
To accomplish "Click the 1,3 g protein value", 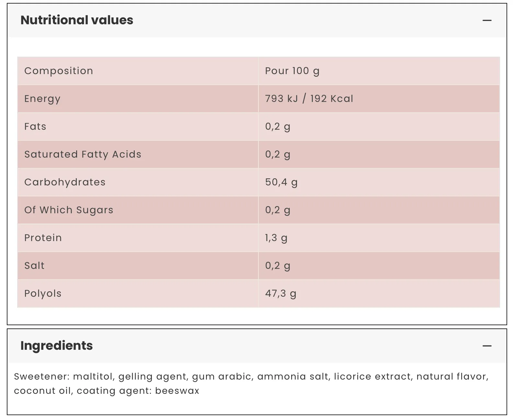I will pyautogui.click(x=276, y=238).
